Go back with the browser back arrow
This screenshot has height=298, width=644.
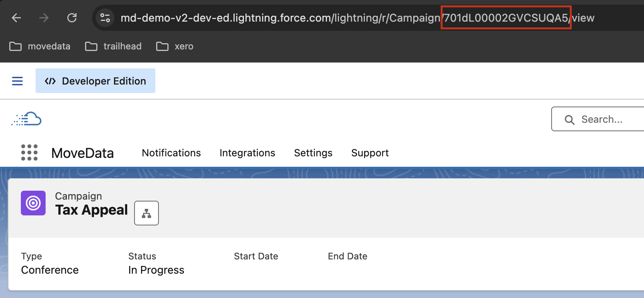pos(16,18)
